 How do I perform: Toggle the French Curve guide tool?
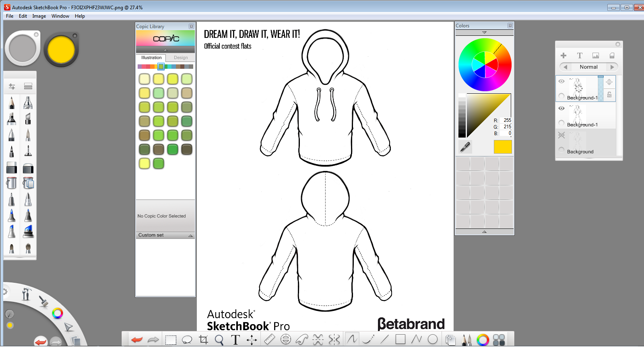(302, 340)
